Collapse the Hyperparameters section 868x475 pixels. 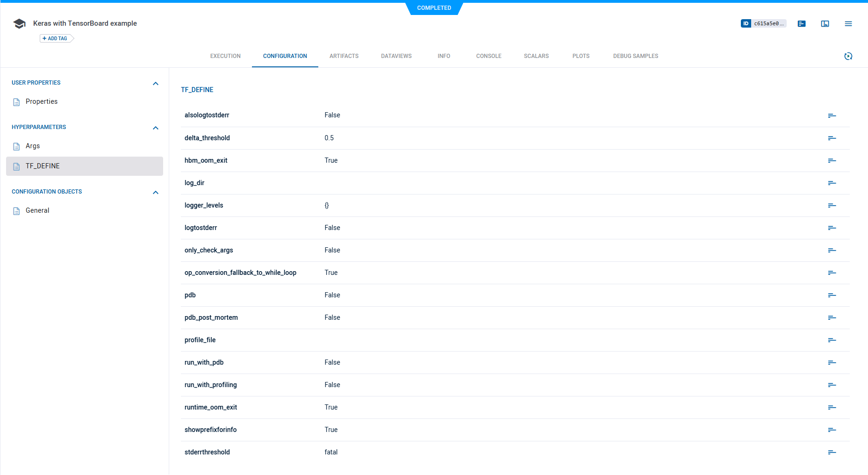156,128
